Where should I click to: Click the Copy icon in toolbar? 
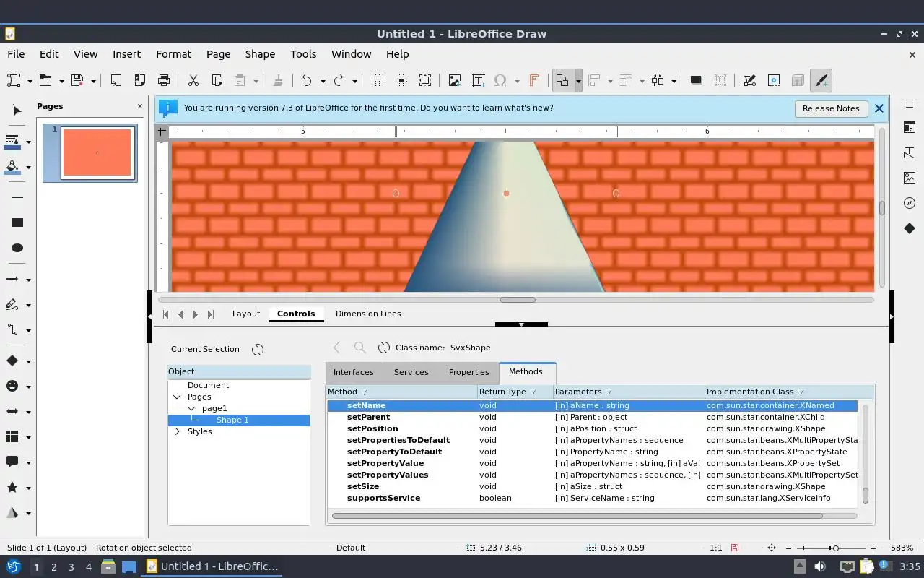tap(217, 80)
